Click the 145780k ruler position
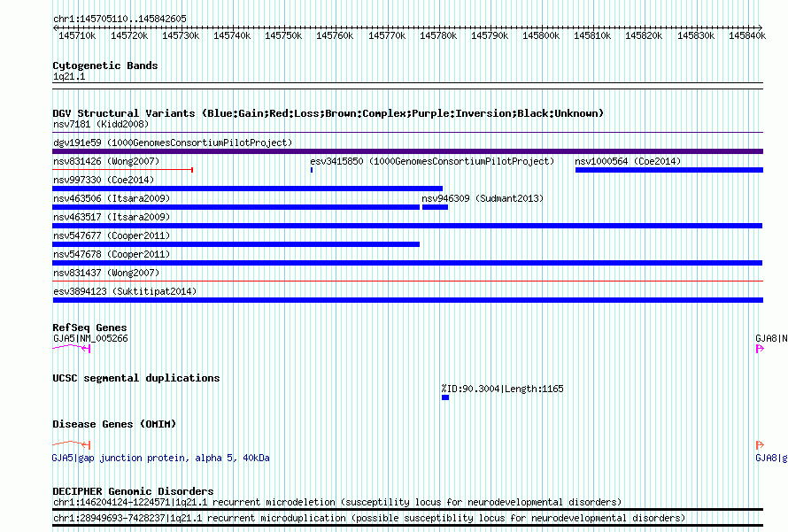This screenshot has width=788, height=532. click(438, 35)
